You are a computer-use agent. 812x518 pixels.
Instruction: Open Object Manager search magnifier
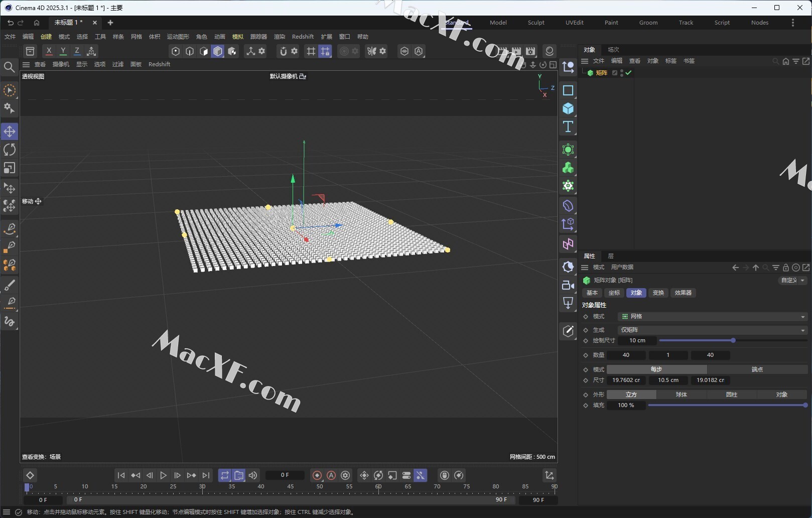click(x=776, y=61)
